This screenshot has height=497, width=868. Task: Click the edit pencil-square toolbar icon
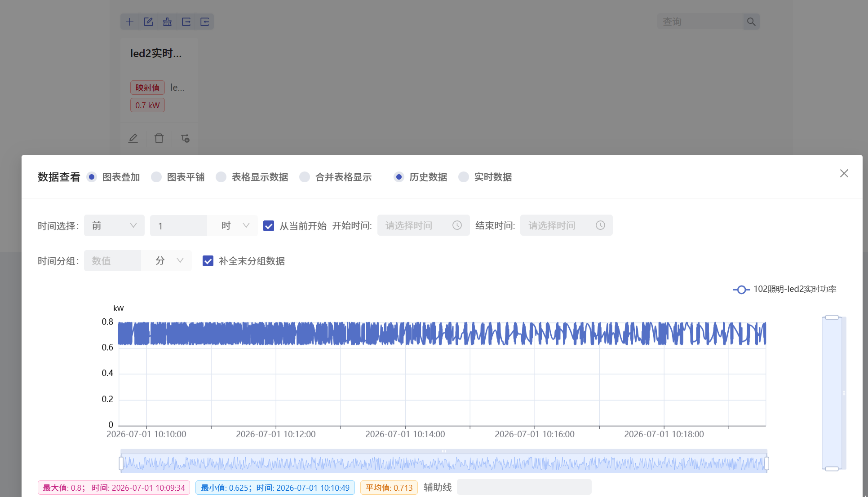148,22
